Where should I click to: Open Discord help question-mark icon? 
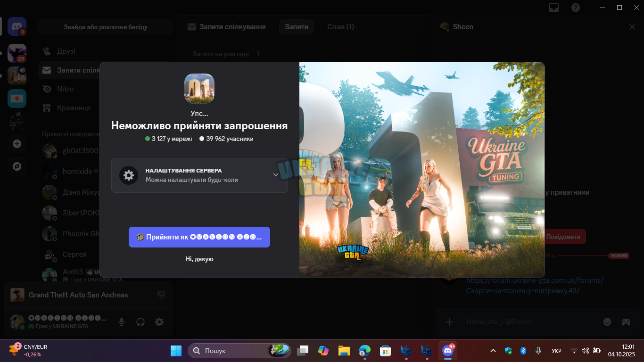point(576,8)
